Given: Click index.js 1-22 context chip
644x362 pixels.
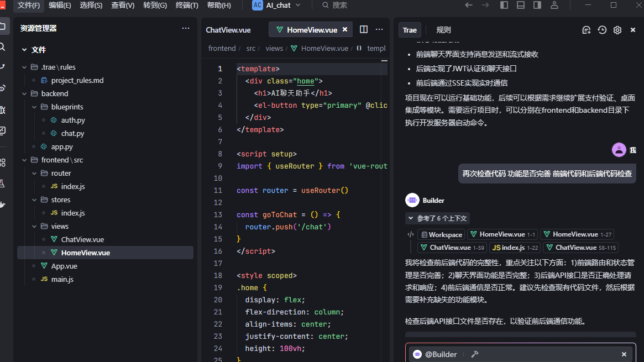Looking at the screenshot, I should 515,248.
